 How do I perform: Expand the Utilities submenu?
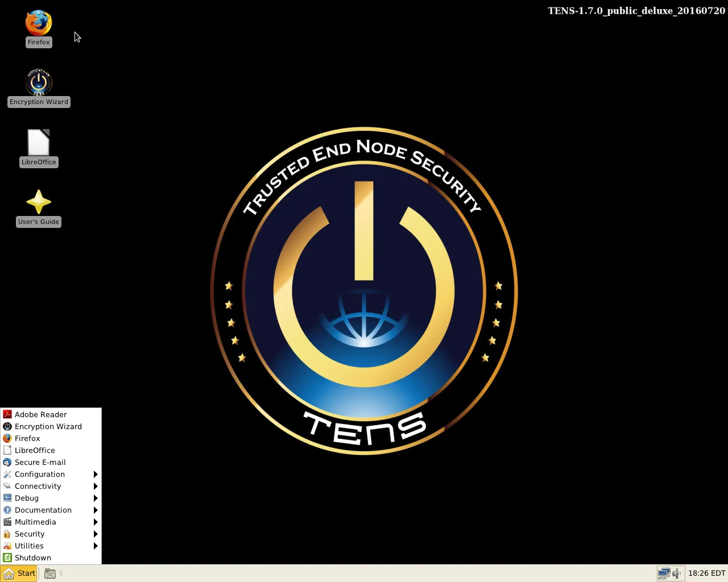coord(28,546)
